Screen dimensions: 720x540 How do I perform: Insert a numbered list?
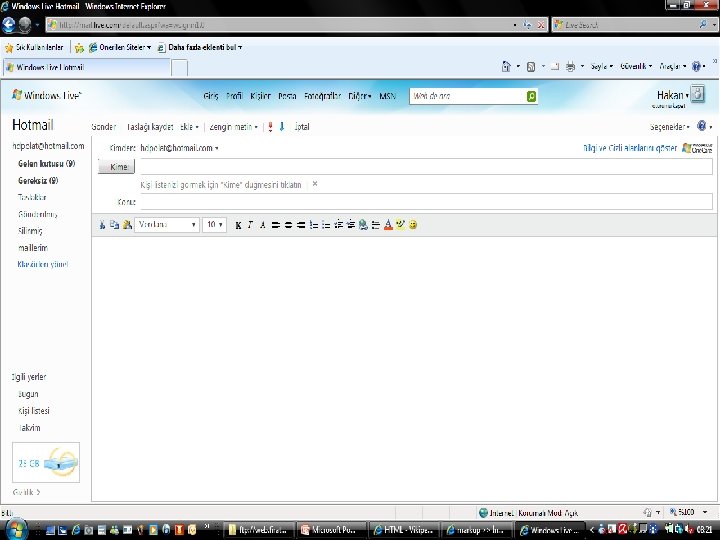tap(313, 225)
